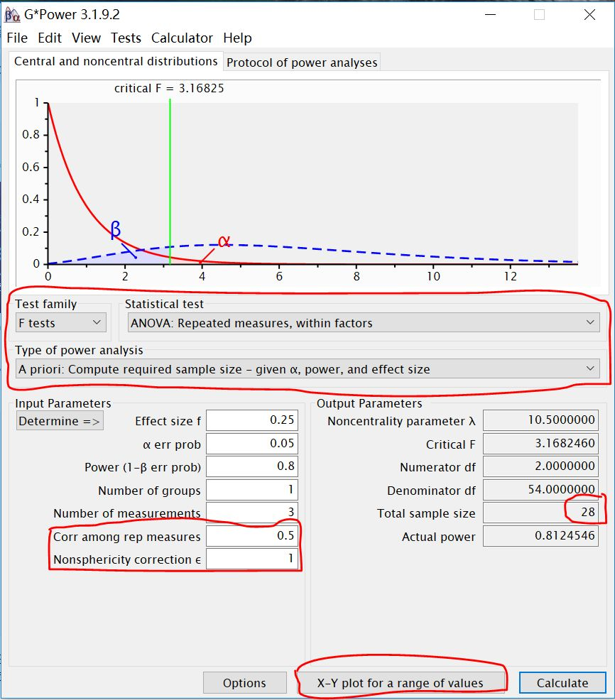
Task: Select the Total sample size value 28
Action: (540, 513)
